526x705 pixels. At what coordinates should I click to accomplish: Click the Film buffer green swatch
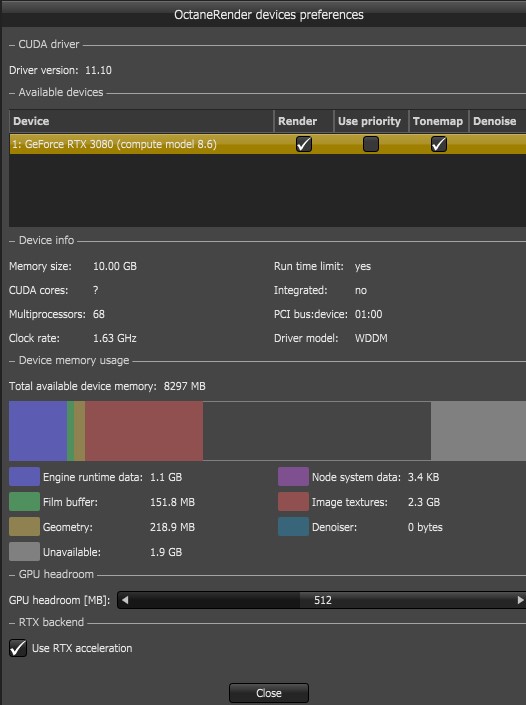(24, 502)
